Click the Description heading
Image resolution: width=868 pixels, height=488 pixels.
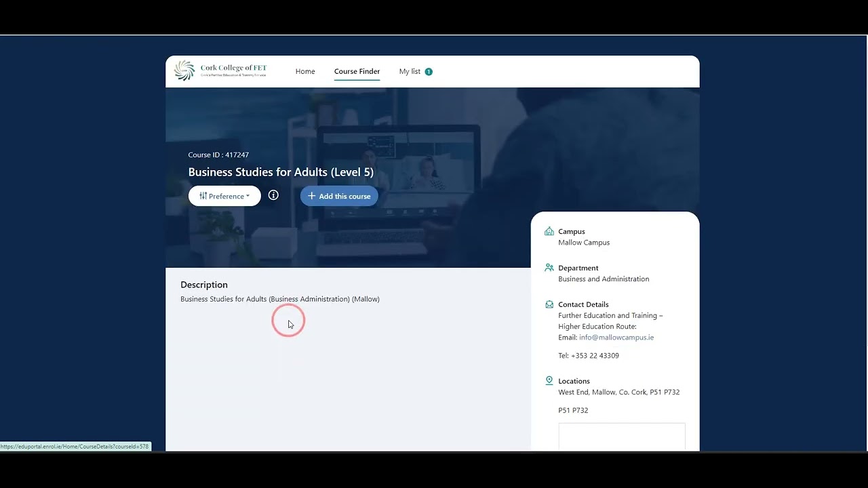pos(204,285)
